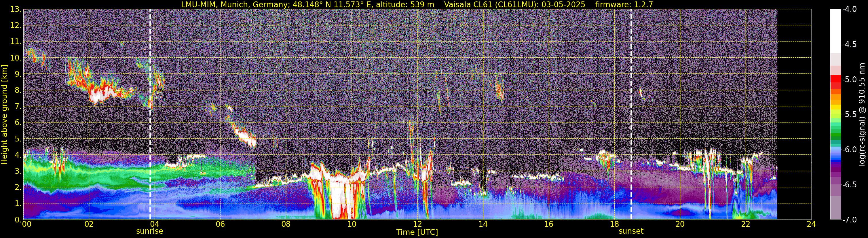Click the '-4.5' colorbar tick label

850,44
